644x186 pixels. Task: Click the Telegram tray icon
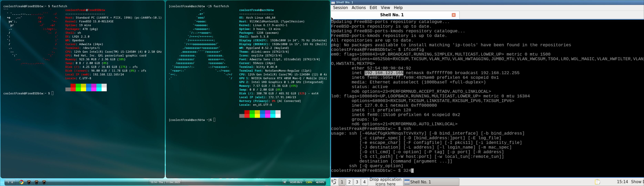(x=284, y=182)
